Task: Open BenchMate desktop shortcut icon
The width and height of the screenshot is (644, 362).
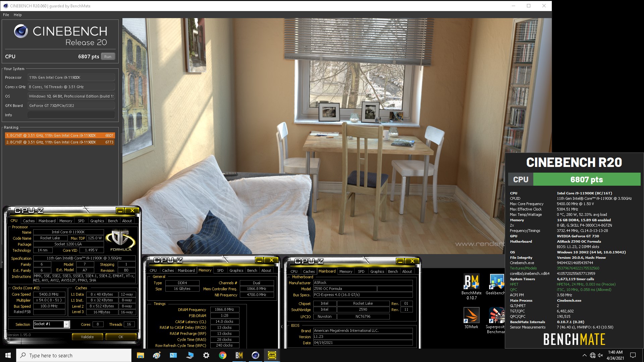Action: pos(471,287)
